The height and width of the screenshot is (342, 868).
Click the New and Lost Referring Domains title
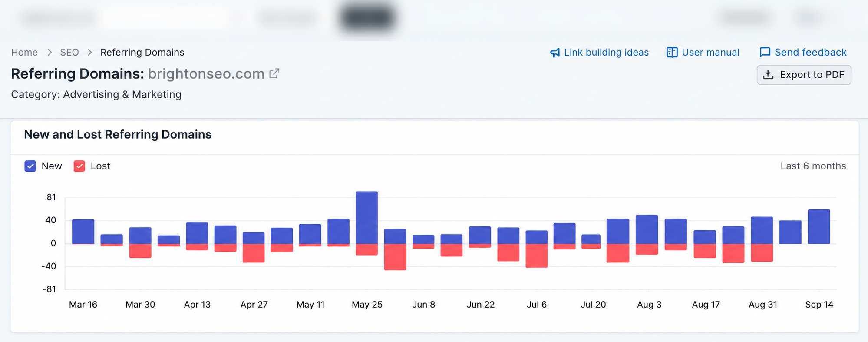(118, 135)
